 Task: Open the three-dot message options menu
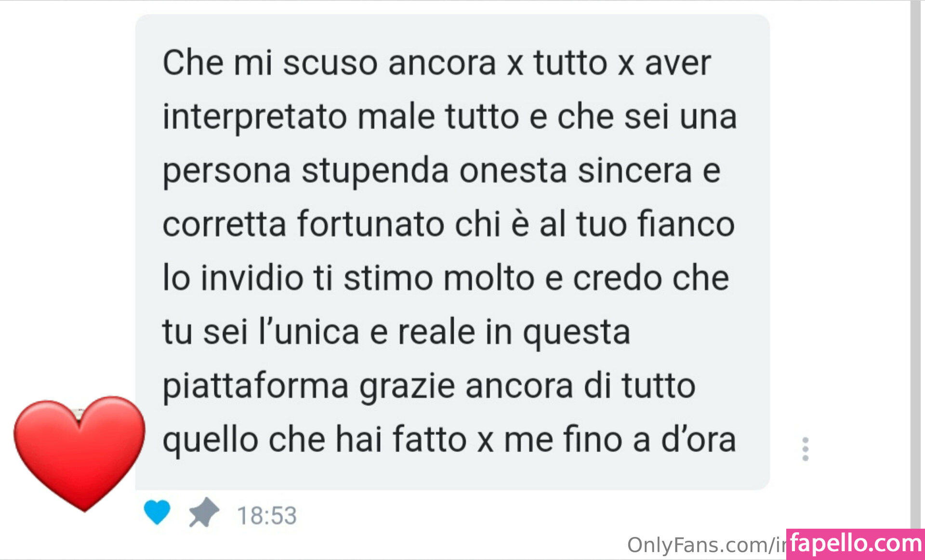805,449
